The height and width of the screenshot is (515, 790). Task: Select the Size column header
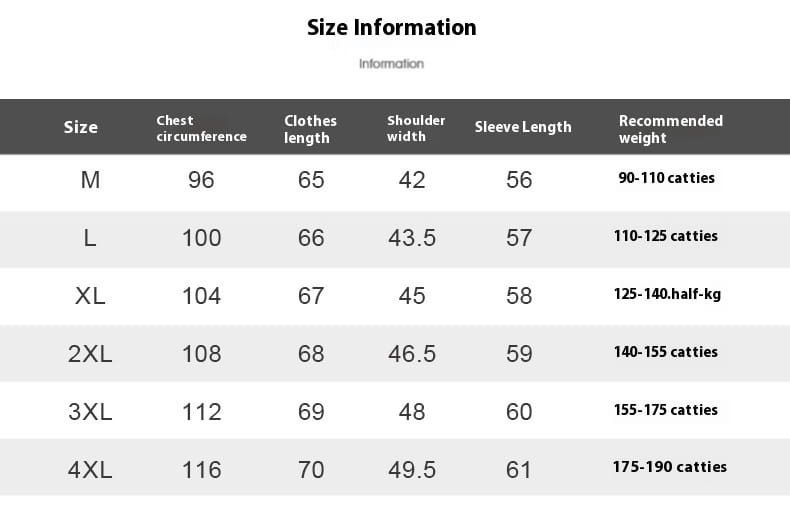[x=81, y=127]
